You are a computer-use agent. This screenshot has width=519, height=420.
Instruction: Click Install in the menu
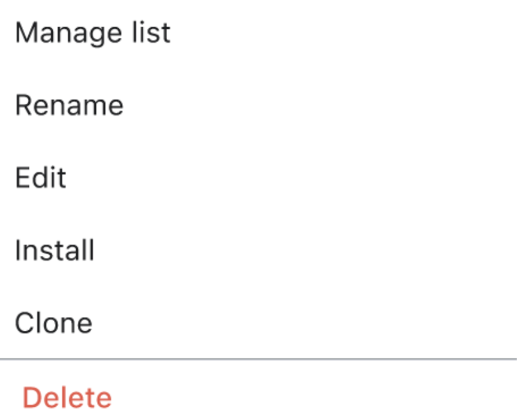pyautogui.click(x=55, y=251)
